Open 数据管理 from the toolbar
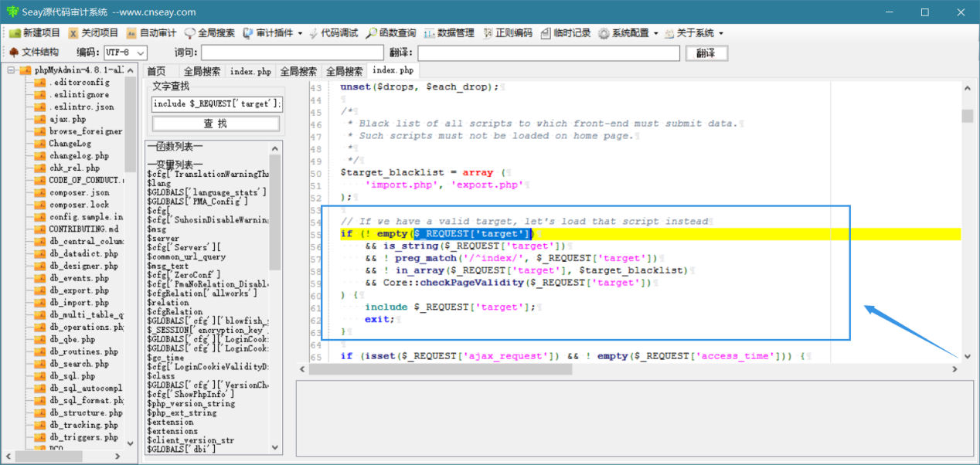Viewport: 980px width, 465px height. (449, 33)
